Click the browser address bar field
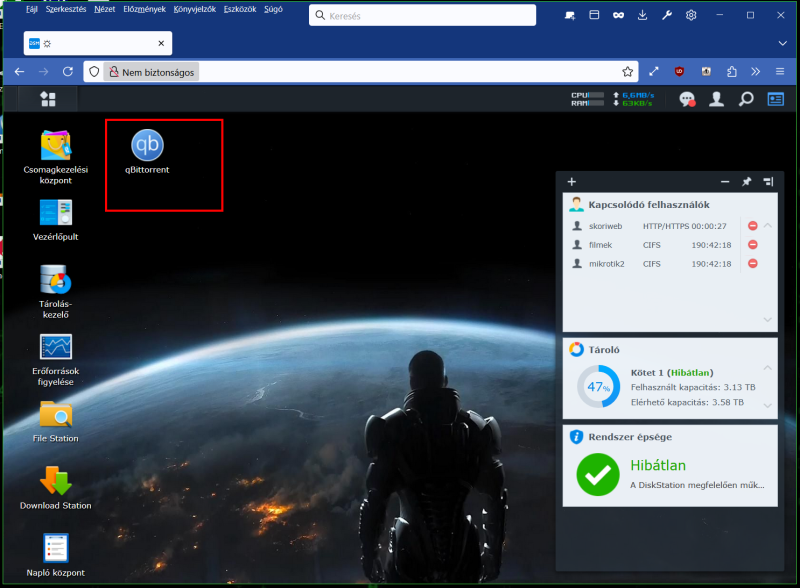Screen dimensions: 800x588 click(361, 72)
